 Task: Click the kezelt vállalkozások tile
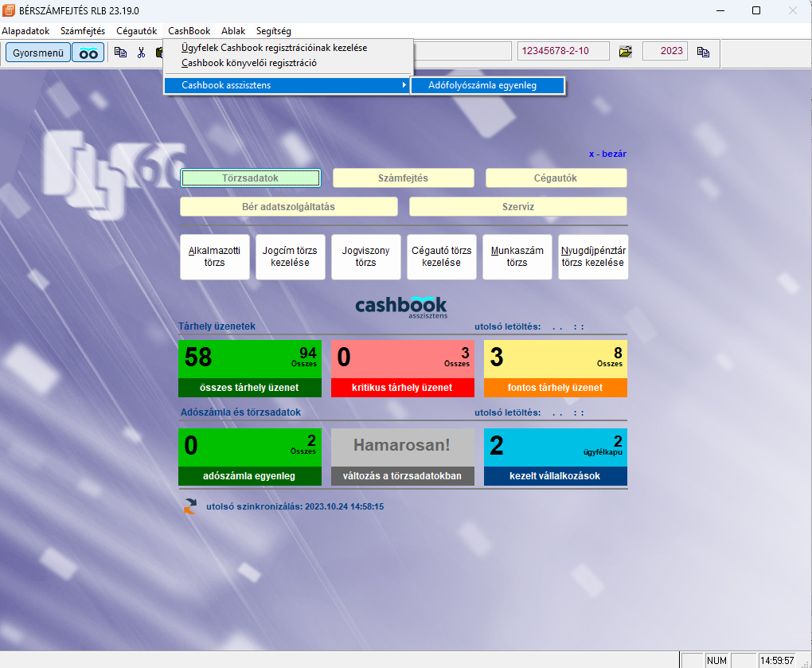pyautogui.click(x=555, y=457)
